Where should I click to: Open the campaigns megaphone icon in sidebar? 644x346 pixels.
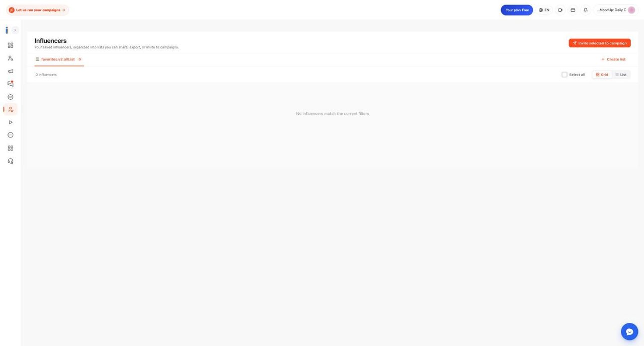click(11, 71)
